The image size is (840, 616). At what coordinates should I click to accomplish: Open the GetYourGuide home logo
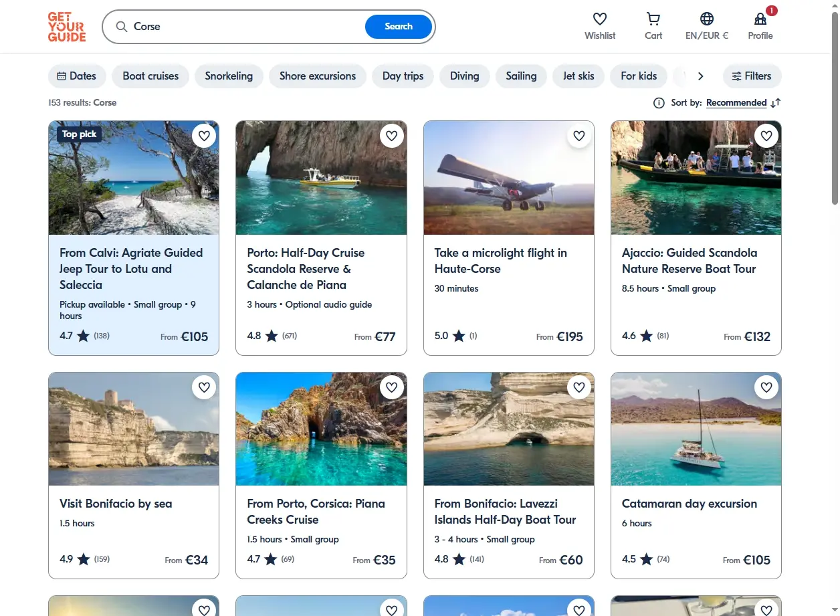coord(67,27)
